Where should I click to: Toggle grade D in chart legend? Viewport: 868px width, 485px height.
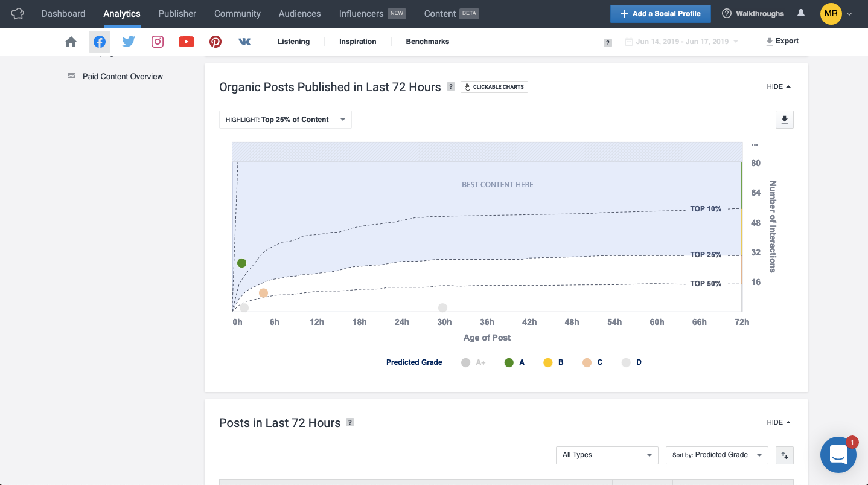(631, 362)
